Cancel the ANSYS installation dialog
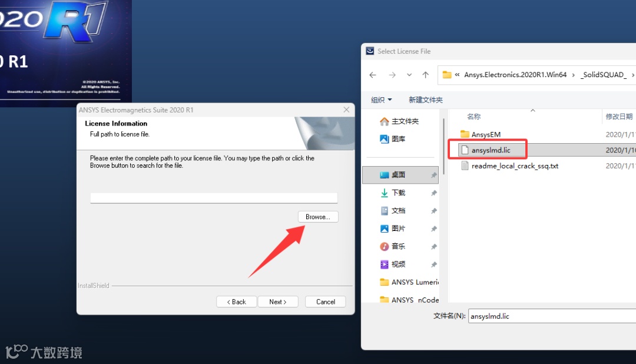 pyautogui.click(x=325, y=302)
